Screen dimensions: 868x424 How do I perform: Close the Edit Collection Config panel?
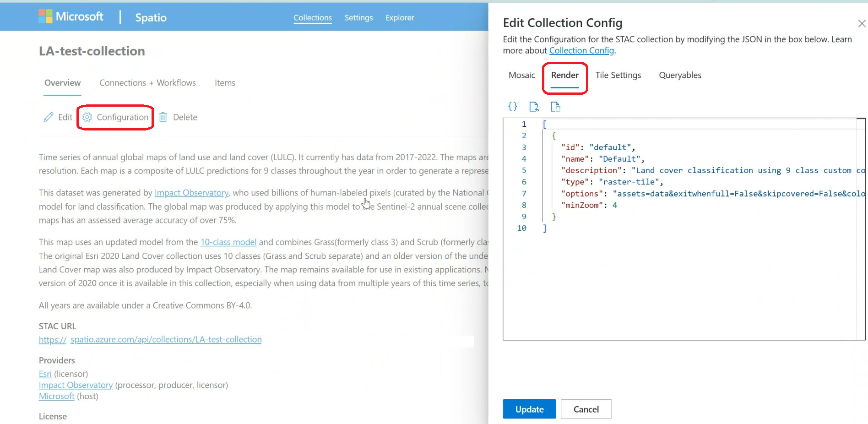pos(862,23)
